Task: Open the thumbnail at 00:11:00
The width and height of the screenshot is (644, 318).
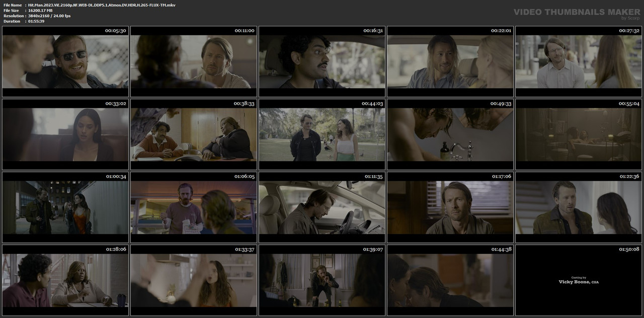Action: [194, 61]
